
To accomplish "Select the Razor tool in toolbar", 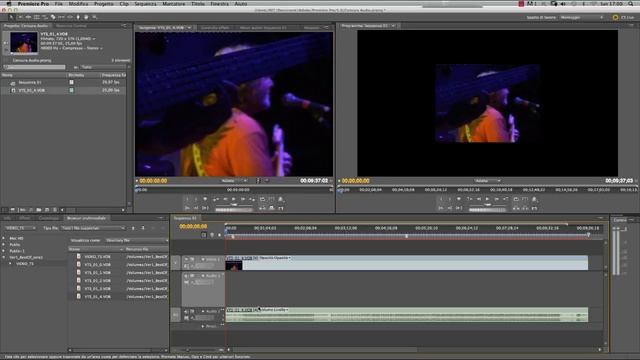I will [x=53, y=17].
